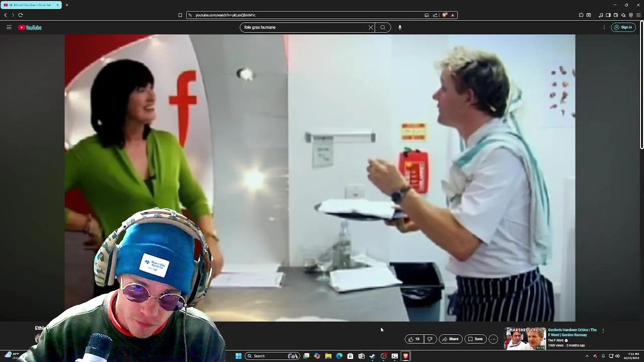
Task: Open Microsoft Store from the taskbar
Action: [x=350, y=356]
